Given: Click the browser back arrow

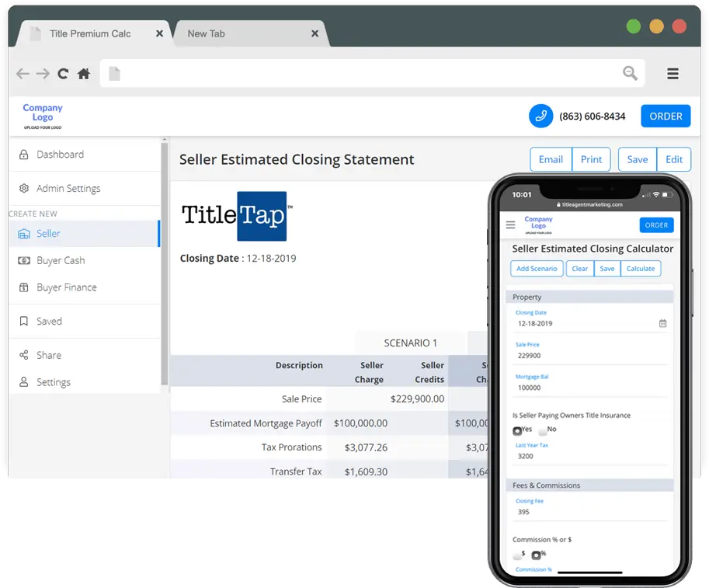Looking at the screenshot, I should click(23, 74).
